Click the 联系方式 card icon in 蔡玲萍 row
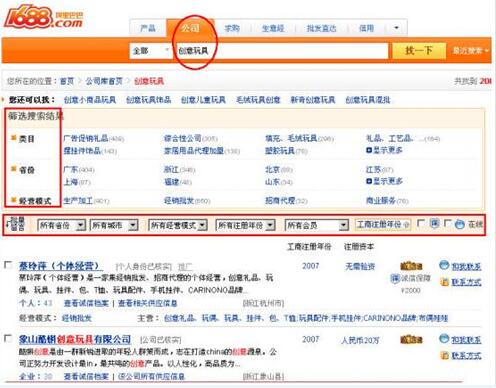Screen dimensions: 496x388 445,282
